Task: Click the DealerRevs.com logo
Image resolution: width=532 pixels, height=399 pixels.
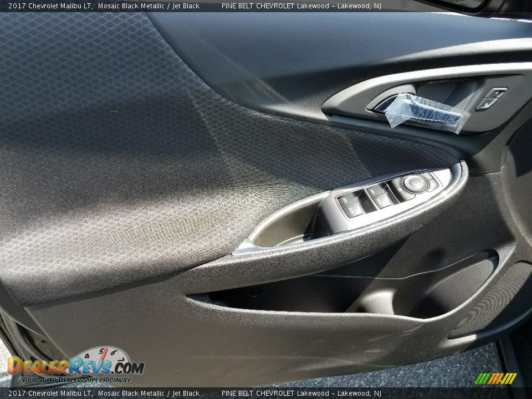Action: (x=76, y=366)
